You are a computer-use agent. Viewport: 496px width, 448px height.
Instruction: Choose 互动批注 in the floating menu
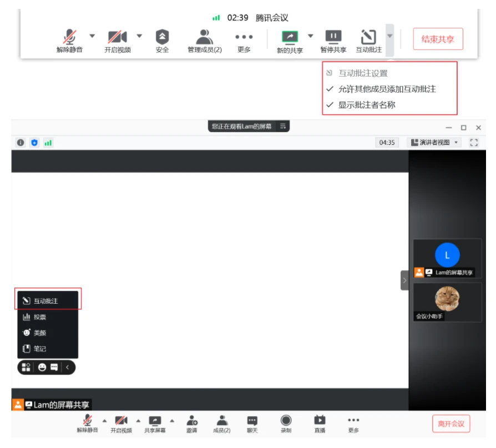(x=48, y=301)
